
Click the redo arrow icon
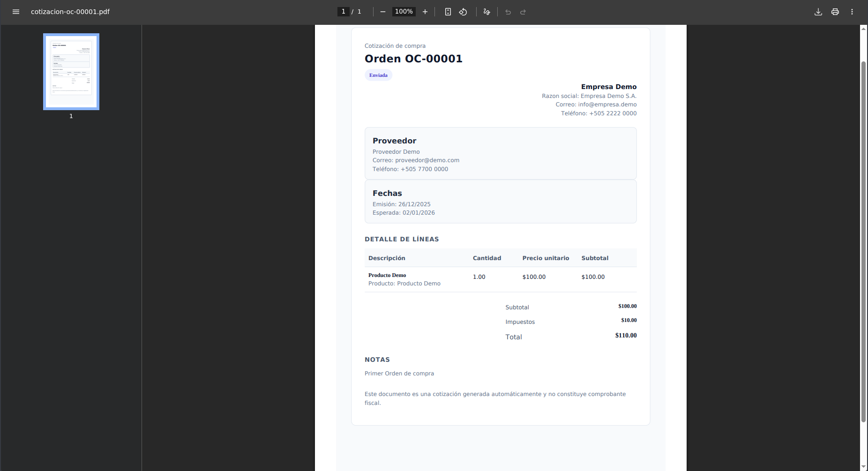[523, 12]
